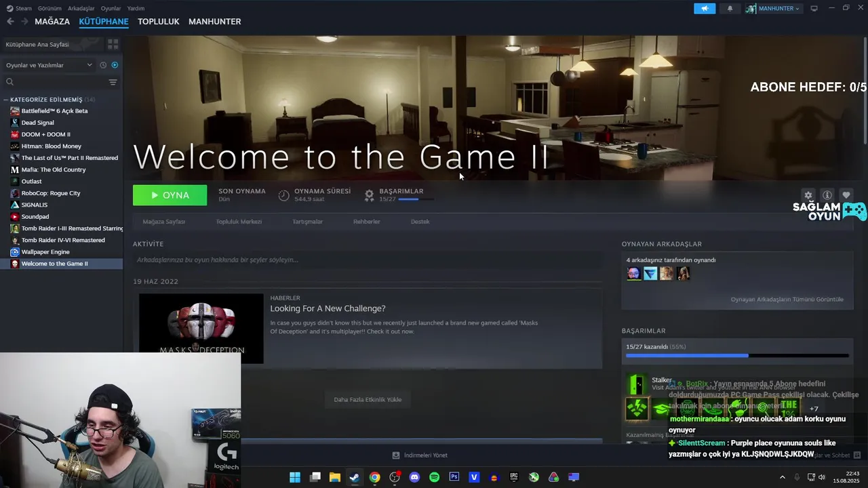Screen dimensions: 868x488
Task: Open the MANHUNTER profile tab
Action: pos(215,22)
